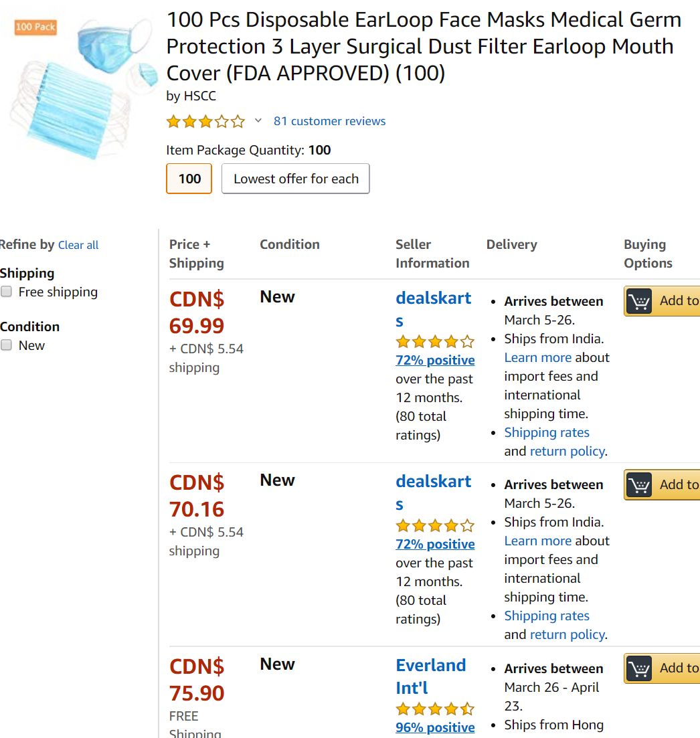700x738 pixels.
Task: Open the 81 customer reviews link
Action: pos(329,121)
